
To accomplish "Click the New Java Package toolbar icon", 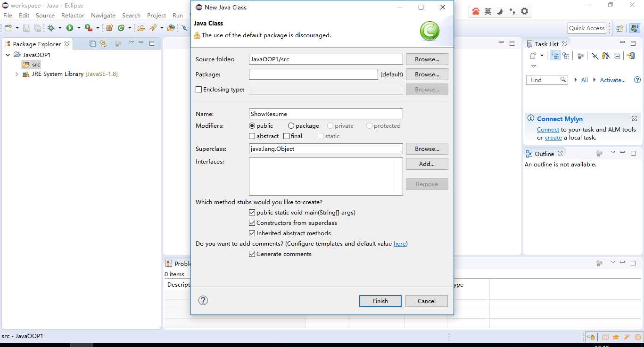I will click(109, 28).
